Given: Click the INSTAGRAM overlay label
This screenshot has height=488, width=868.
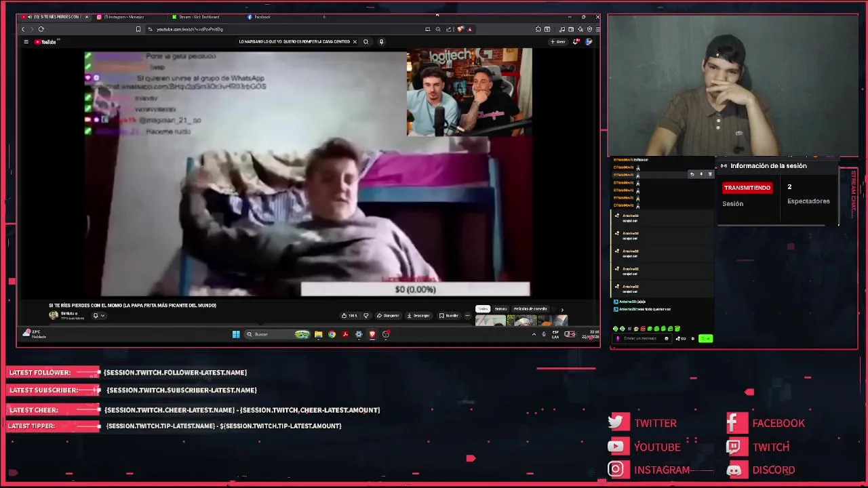Looking at the screenshot, I should (x=662, y=470).
